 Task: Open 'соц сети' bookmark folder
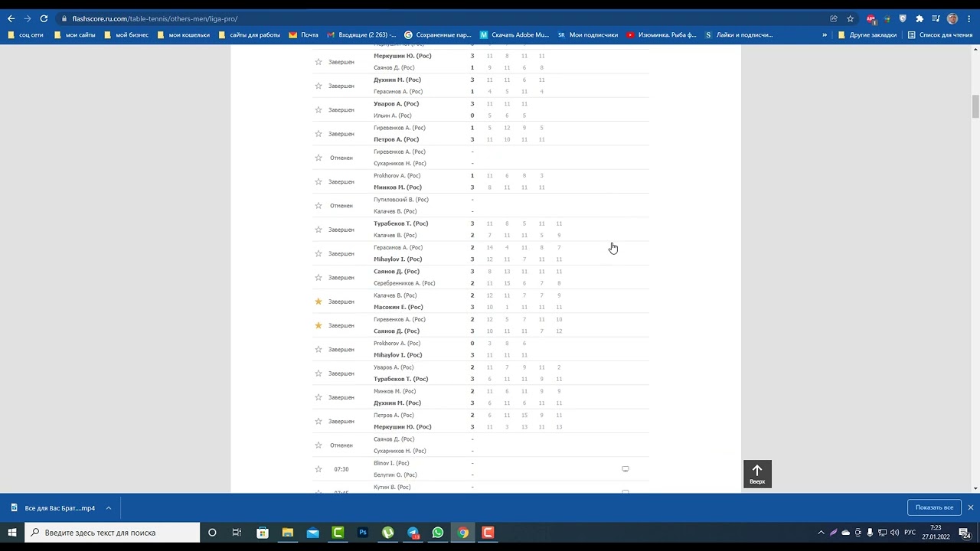(x=25, y=34)
